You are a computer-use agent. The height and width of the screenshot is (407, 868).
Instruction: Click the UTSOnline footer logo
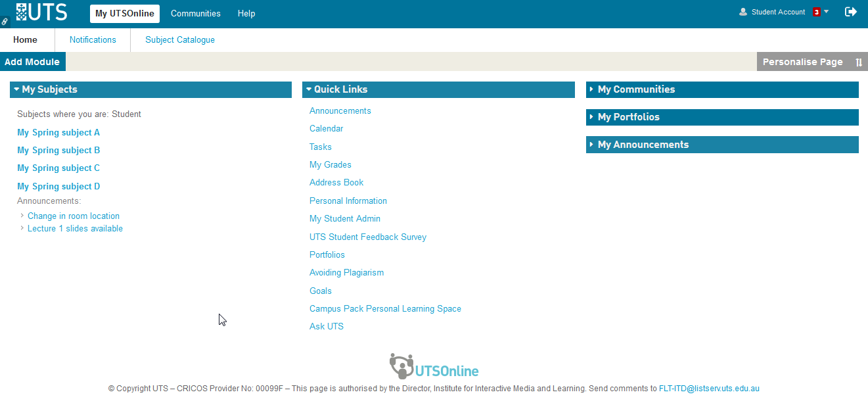click(434, 367)
